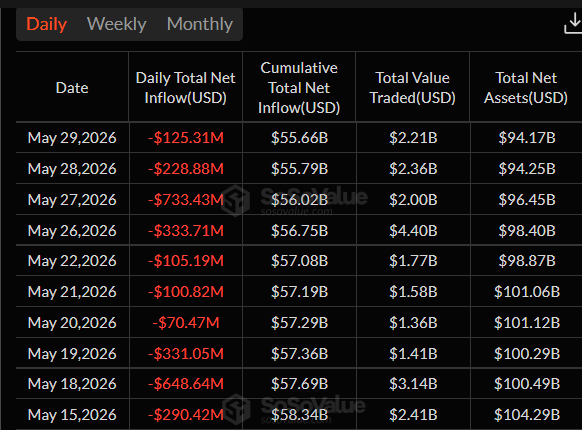Screen dimensions: 582x430
Task: Click the Daily Total Net Inflow header
Action: 186,88
